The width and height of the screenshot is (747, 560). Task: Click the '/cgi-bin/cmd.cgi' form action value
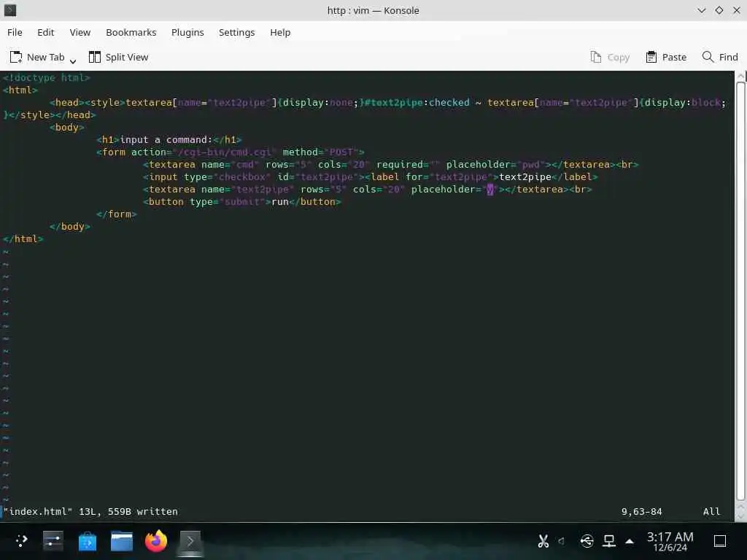(x=225, y=152)
